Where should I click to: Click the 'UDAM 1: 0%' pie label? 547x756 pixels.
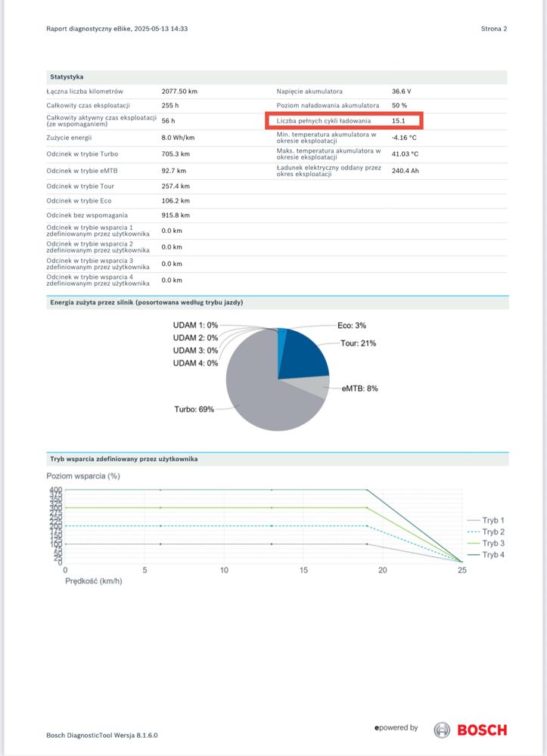click(195, 325)
